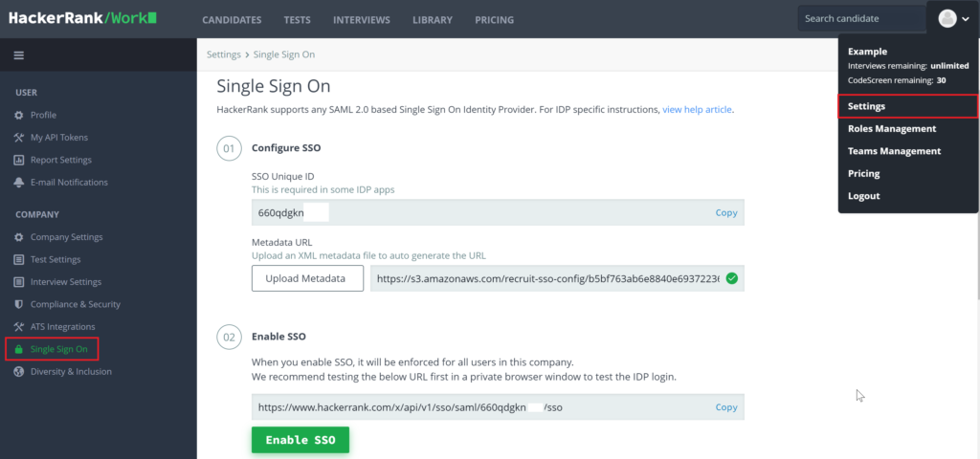Open the Candidates tab in top navigation
The height and width of the screenshot is (459, 980).
click(232, 20)
